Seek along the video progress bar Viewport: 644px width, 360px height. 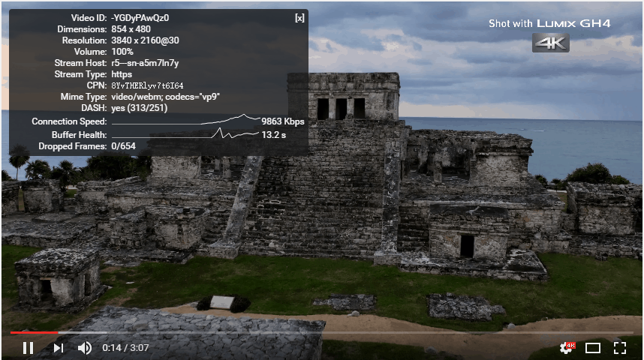[322, 332]
